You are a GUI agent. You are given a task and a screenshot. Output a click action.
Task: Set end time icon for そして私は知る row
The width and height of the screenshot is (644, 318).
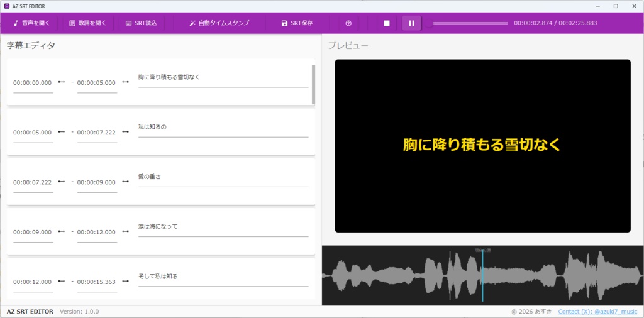125,281
